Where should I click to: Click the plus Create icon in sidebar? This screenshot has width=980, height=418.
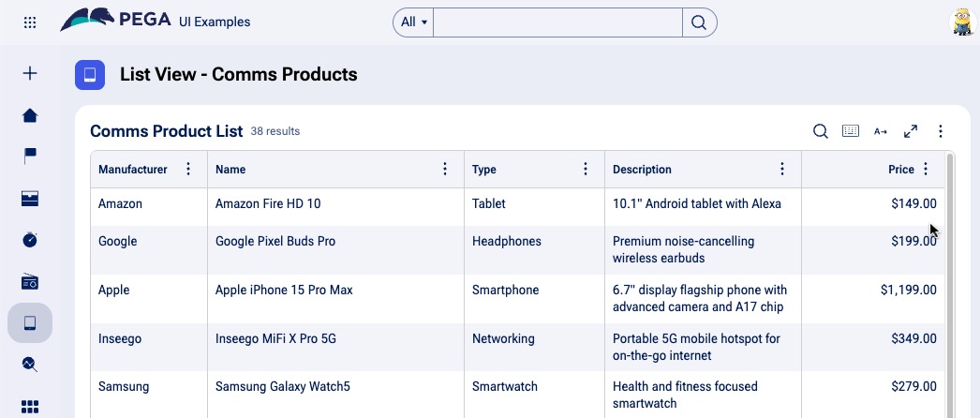click(x=30, y=73)
